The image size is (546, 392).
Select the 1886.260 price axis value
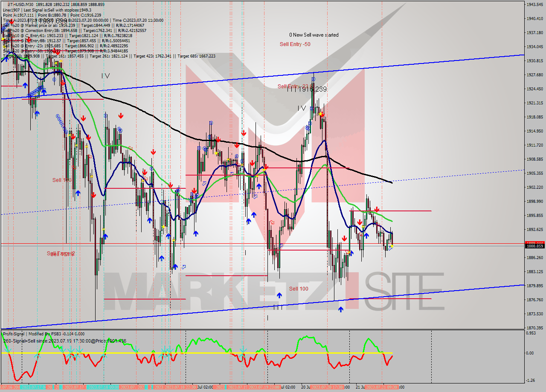point(534,257)
